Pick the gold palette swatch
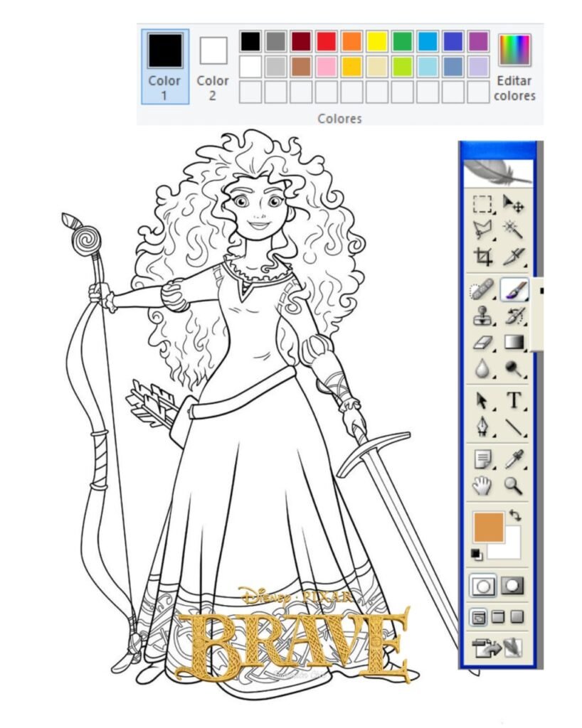 pyautogui.click(x=351, y=67)
